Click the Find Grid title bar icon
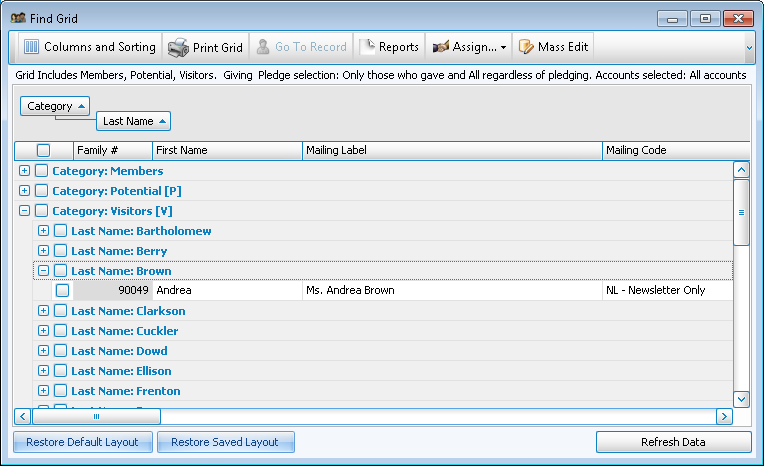 tap(17, 18)
